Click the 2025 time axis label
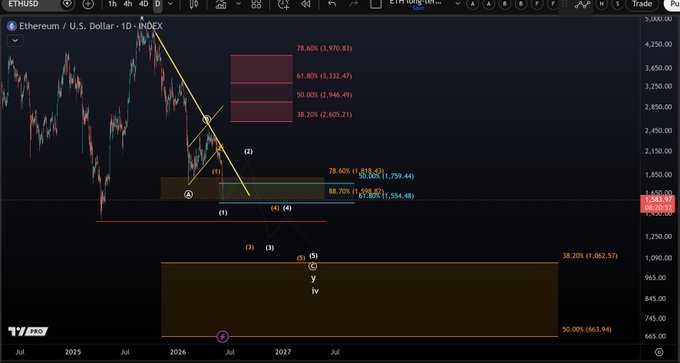The width and height of the screenshot is (680, 363). pos(73,352)
